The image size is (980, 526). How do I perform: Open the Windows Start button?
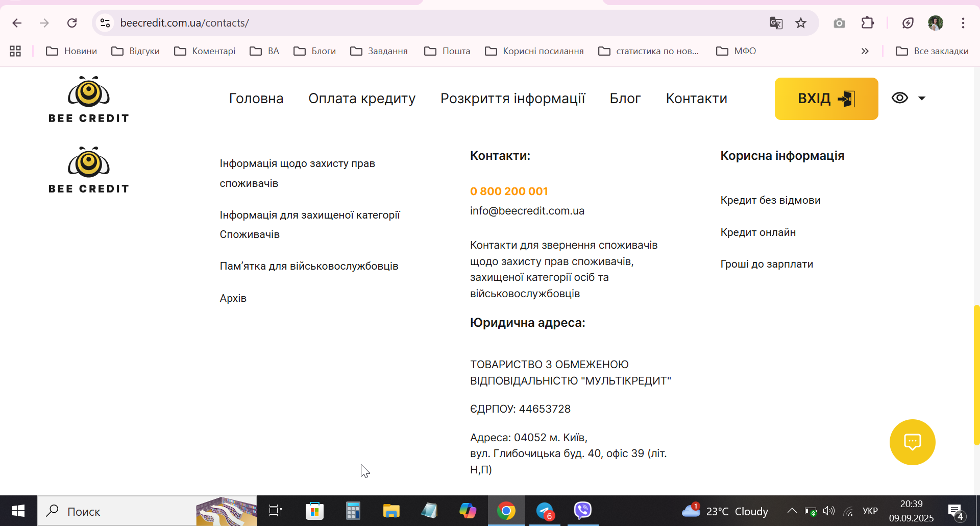[x=18, y=511]
